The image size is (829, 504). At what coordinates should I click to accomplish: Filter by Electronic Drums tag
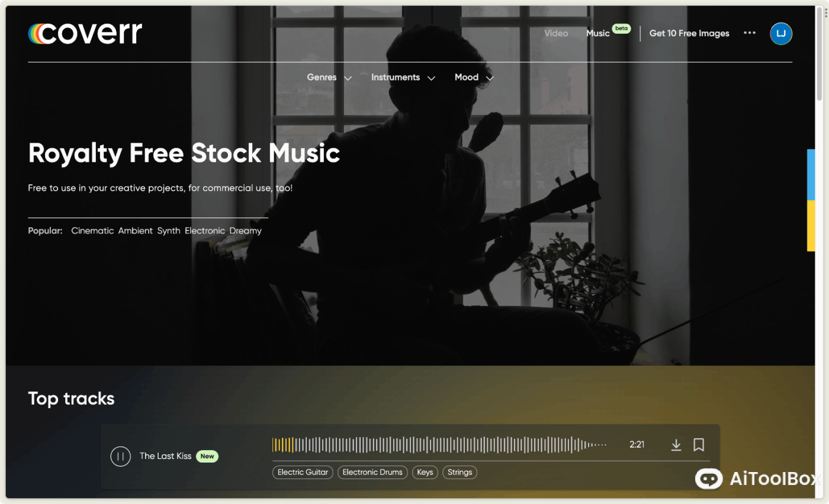[372, 472]
